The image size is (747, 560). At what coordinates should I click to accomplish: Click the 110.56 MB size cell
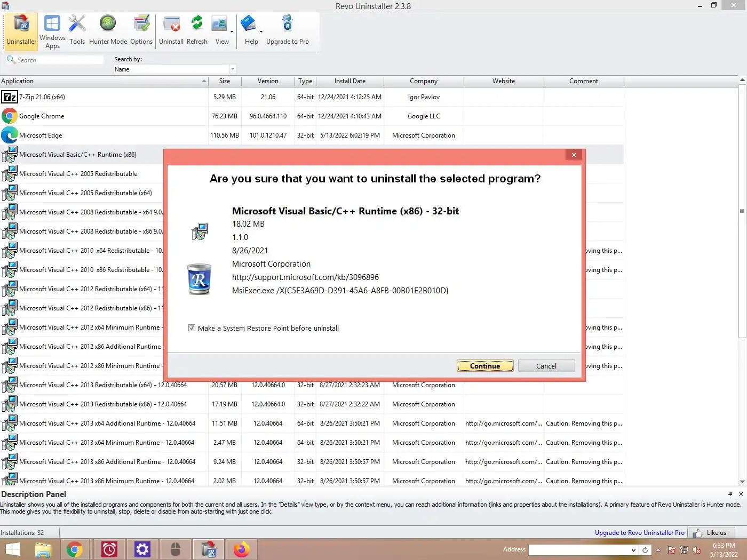pyautogui.click(x=225, y=135)
